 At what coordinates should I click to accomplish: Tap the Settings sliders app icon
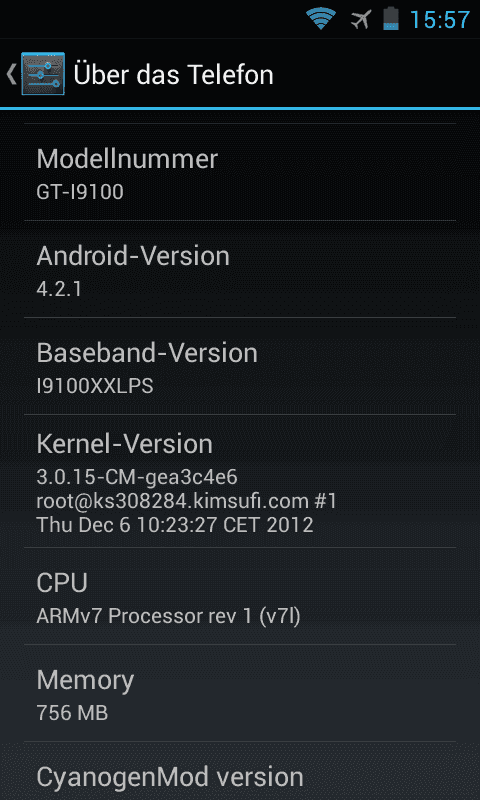[x=43, y=74]
